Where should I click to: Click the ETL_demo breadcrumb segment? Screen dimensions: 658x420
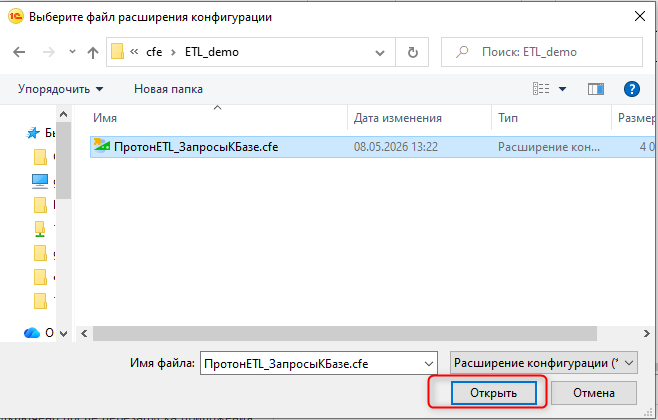[212, 52]
